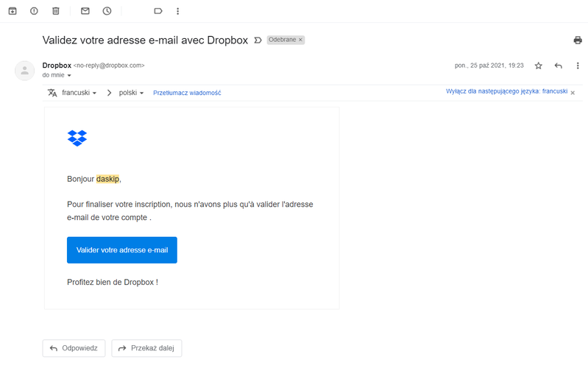Image resolution: width=588 pixels, height=365 pixels.
Task: Remove the Odebrane label
Action: coord(300,40)
